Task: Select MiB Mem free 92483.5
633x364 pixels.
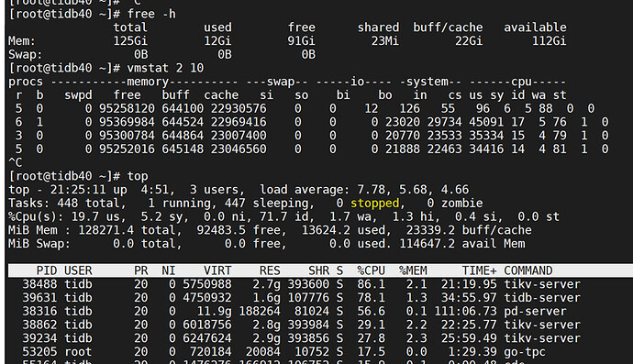Action: click(221, 230)
